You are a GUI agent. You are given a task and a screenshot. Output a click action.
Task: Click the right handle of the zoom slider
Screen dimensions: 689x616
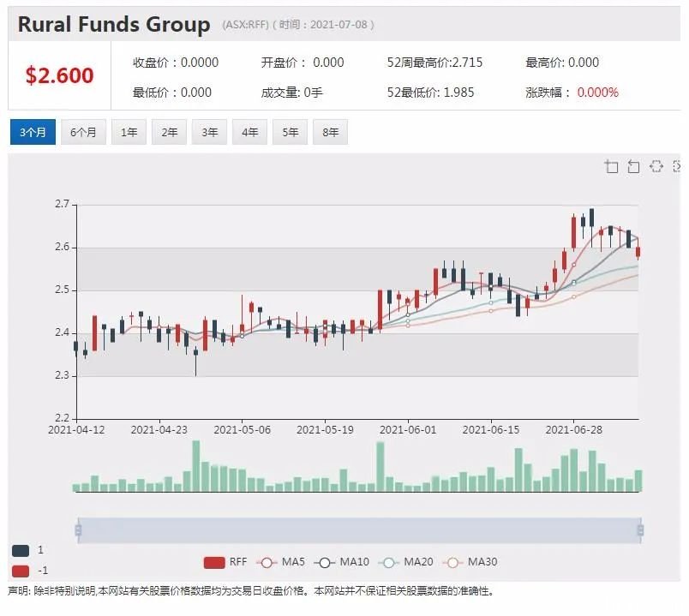click(640, 529)
